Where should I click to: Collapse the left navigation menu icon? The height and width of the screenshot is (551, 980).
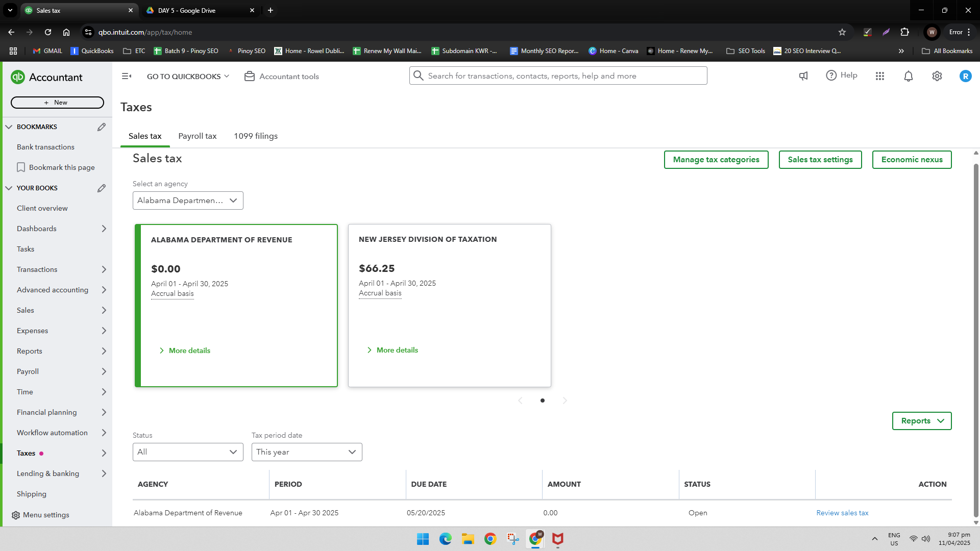[127, 76]
